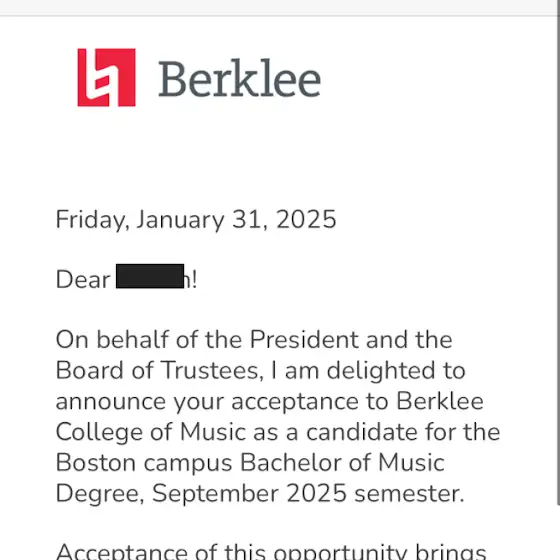Click the gray Berklee wordmark

tap(240, 78)
